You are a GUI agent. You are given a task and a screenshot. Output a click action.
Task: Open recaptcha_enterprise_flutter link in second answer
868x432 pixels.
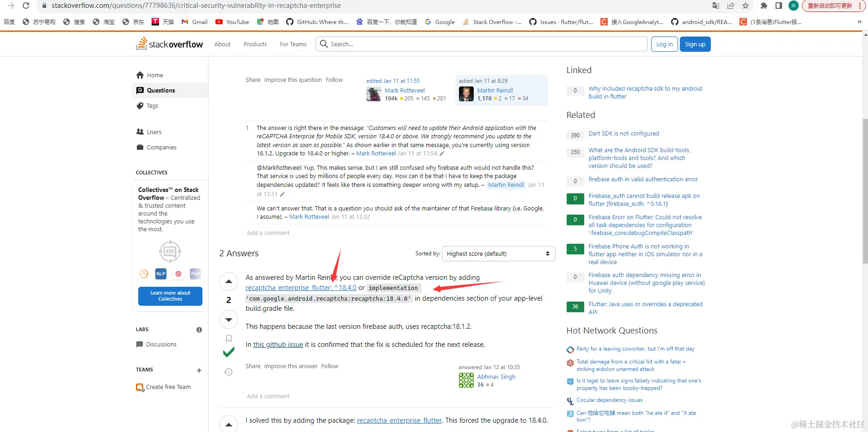[399, 420]
